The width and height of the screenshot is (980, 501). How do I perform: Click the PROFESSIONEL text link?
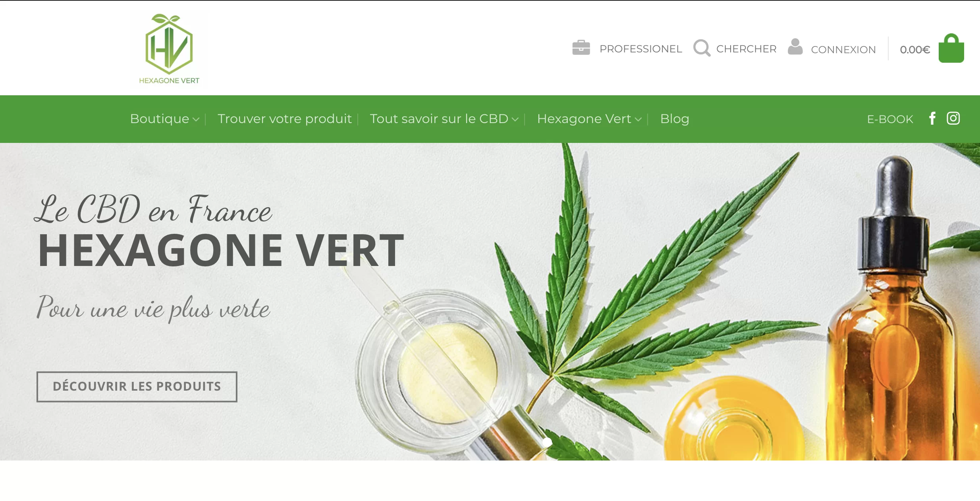point(641,49)
